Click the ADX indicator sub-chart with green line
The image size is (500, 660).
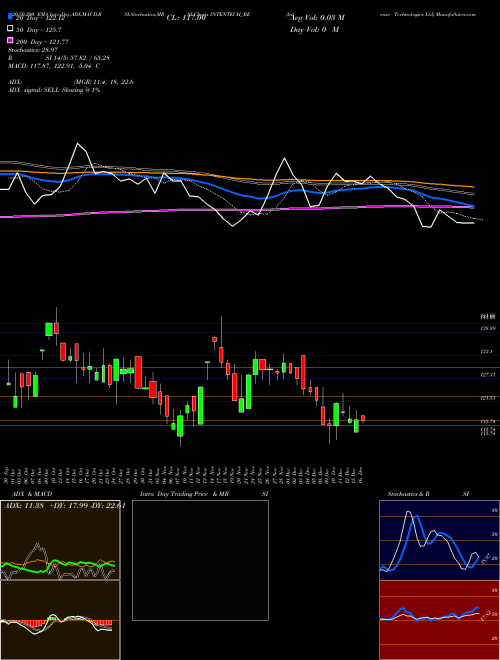click(60, 540)
